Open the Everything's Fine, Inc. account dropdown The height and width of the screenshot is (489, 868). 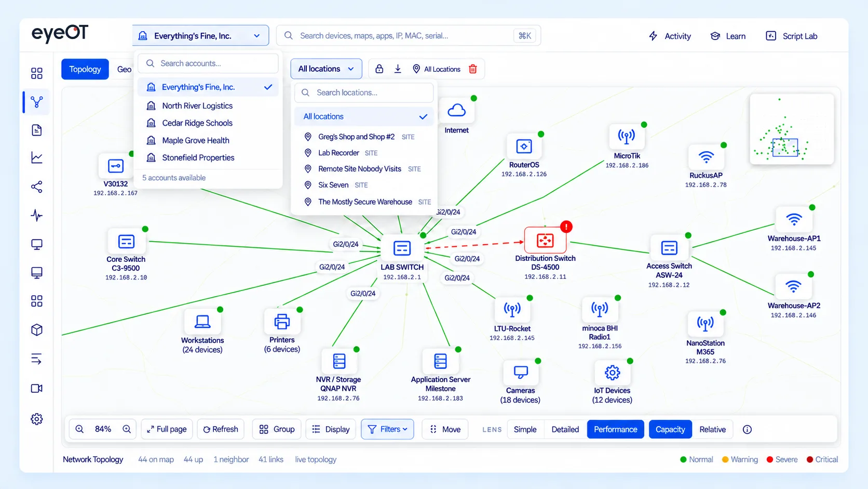click(x=200, y=36)
